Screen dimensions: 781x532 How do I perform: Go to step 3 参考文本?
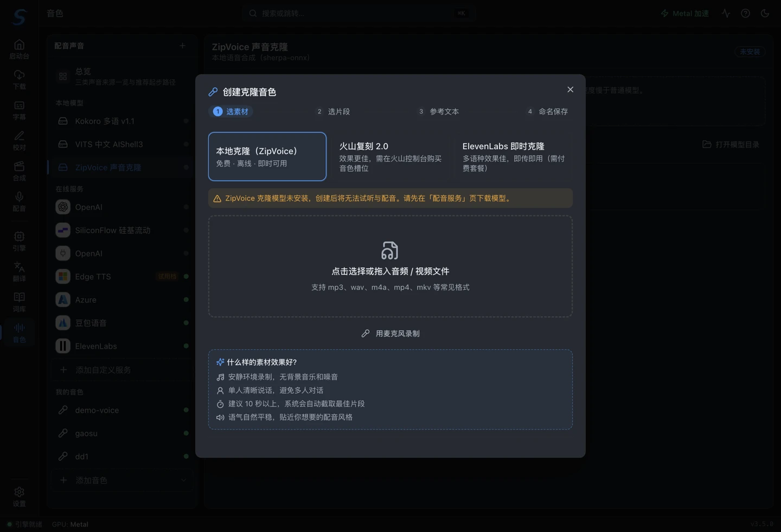[438, 111]
